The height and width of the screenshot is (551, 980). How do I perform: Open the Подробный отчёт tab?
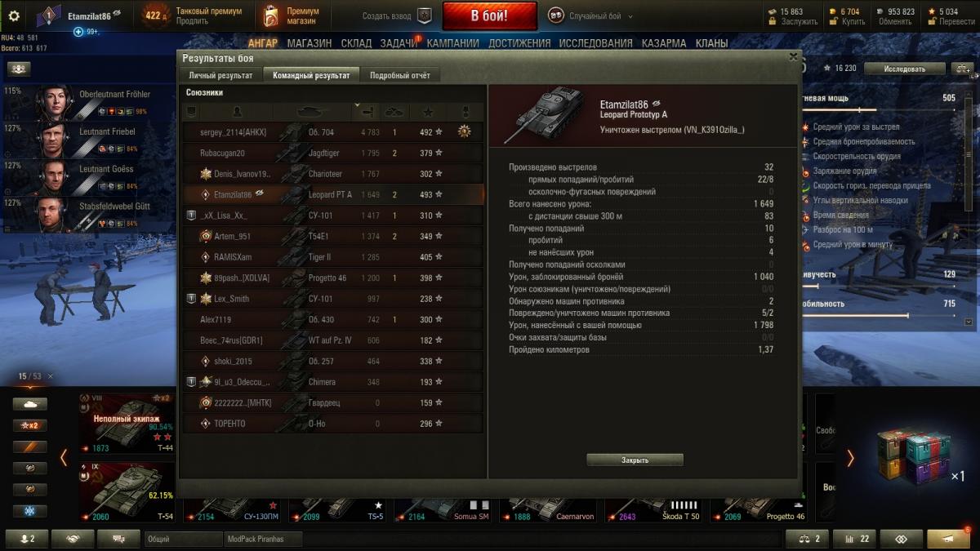(x=399, y=75)
